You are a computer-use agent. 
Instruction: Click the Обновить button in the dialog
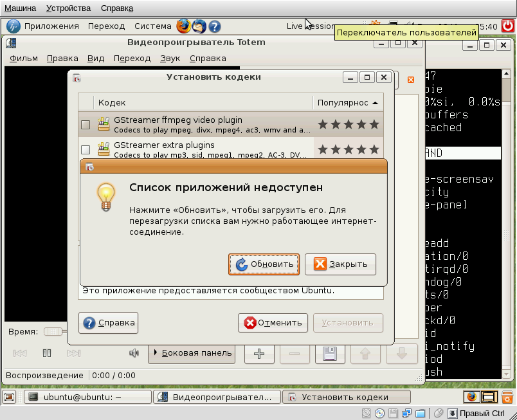click(x=264, y=264)
